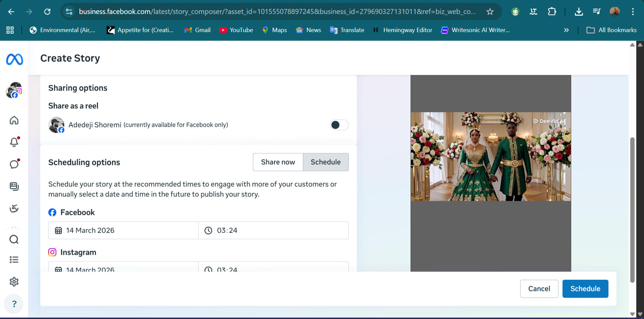Open the Inbox messages icon

(x=14, y=164)
